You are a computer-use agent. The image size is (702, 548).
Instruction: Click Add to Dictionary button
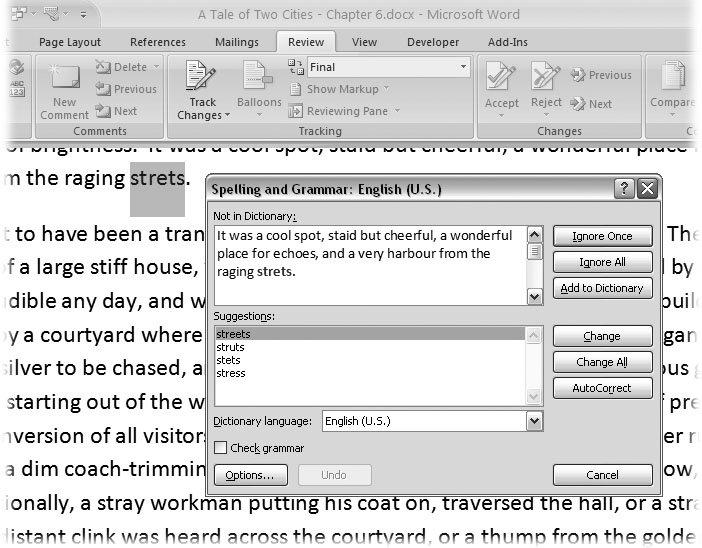602,288
